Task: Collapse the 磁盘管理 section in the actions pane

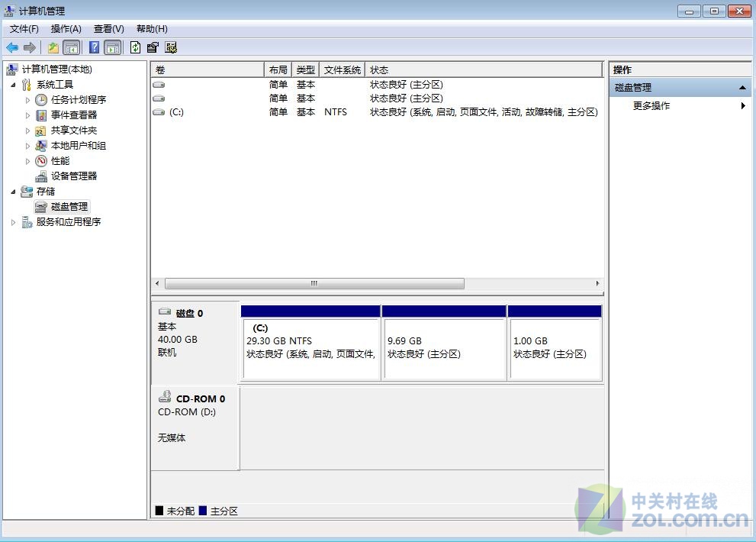Action: click(742, 86)
